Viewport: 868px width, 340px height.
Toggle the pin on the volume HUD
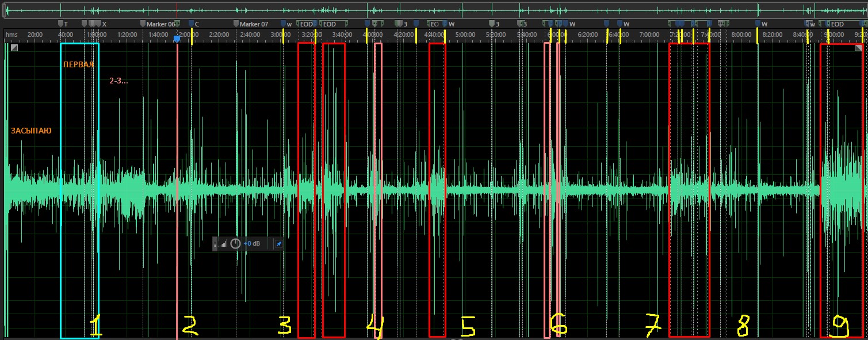tap(280, 244)
